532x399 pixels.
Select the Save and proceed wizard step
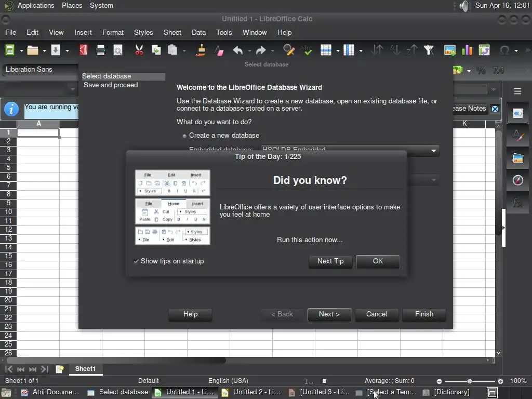coord(111,85)
